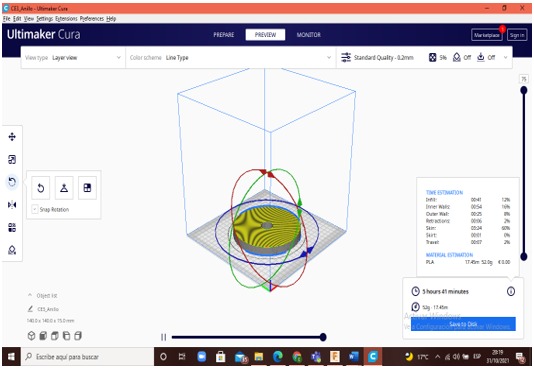Click the top handle of layer slider
Image resolution: width=534 pixels, height=369 pixels.
[524, 90]
